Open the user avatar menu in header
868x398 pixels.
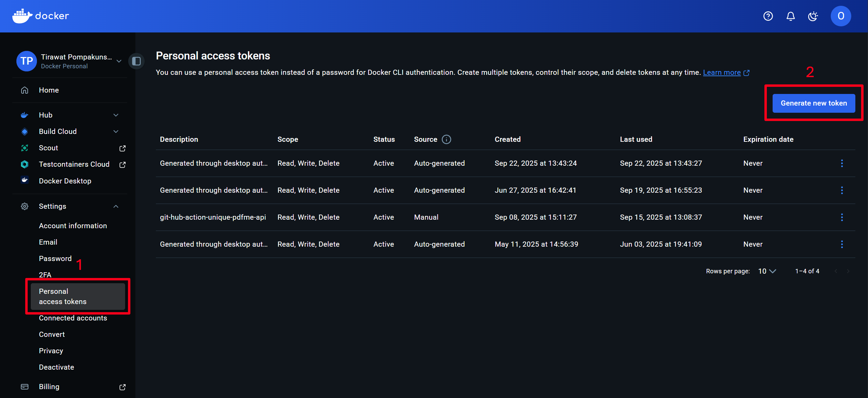841,16
